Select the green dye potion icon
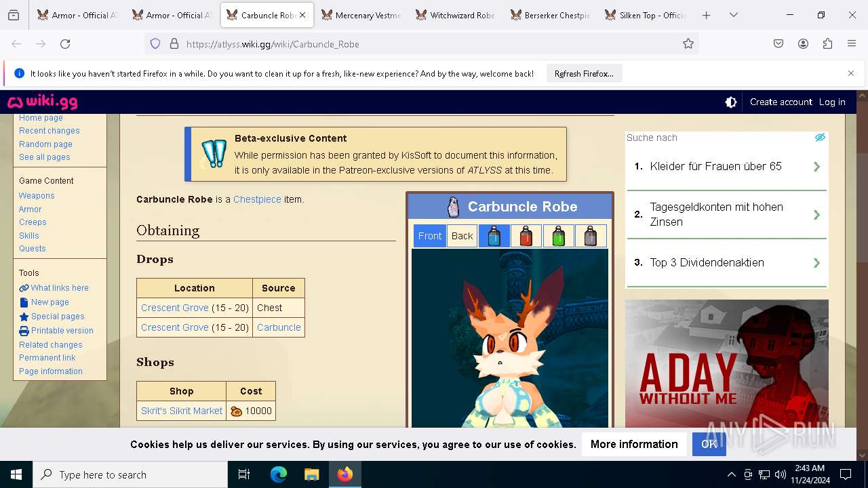 [x=558, y=236]
